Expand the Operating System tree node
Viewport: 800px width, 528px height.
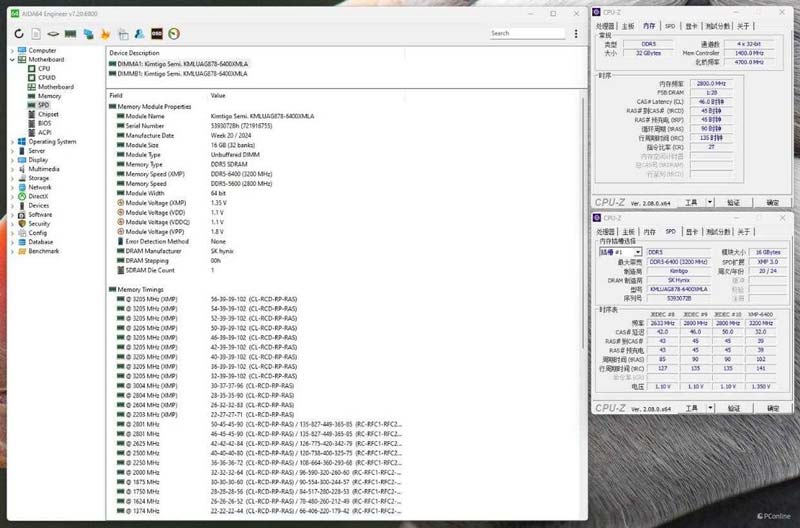click(x=12, y=142)
